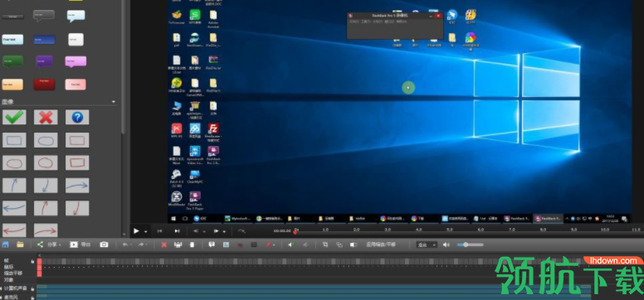Click the dark square blur icon

tap(254, 244)
